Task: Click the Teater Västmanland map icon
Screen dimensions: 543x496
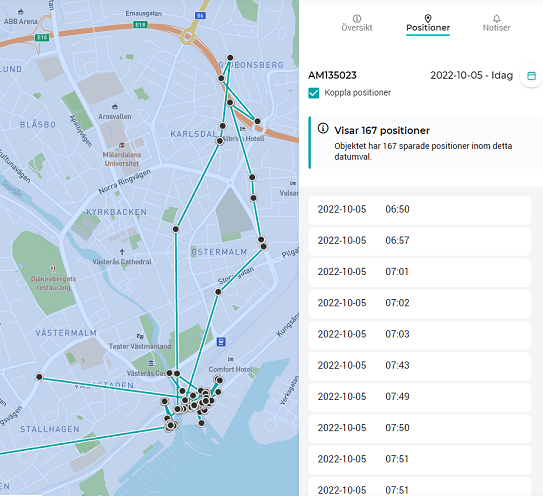Action: tap(140, 336)
